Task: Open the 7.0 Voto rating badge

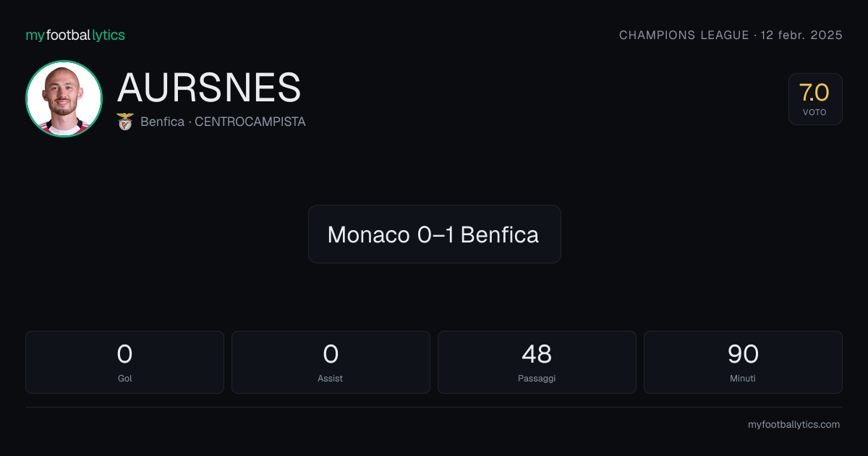Action: tap(815, 99)
